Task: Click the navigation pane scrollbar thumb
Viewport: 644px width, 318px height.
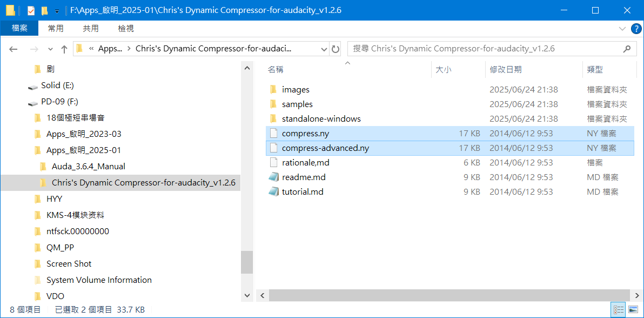Action: coord(247,262)
